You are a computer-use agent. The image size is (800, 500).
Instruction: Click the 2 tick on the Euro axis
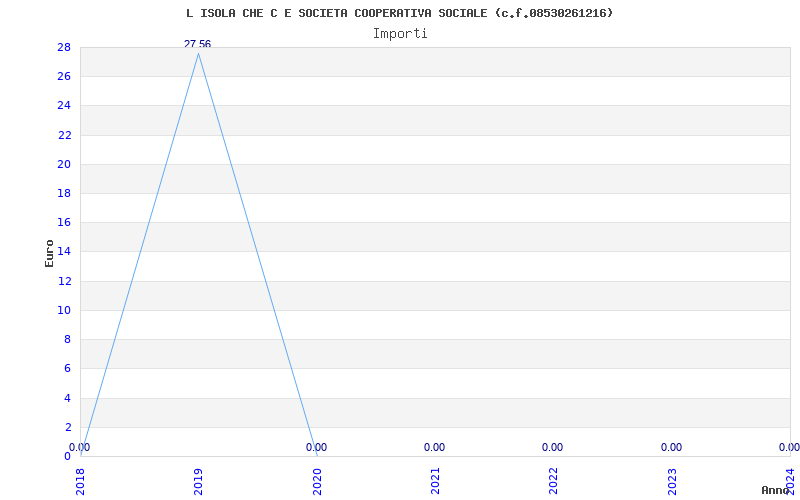point(67,427)
